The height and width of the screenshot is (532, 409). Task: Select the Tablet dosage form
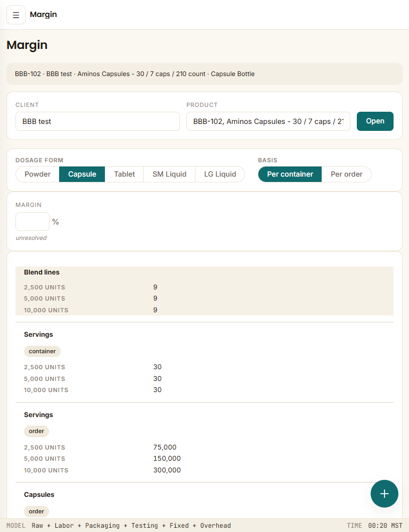pos(124,174)
